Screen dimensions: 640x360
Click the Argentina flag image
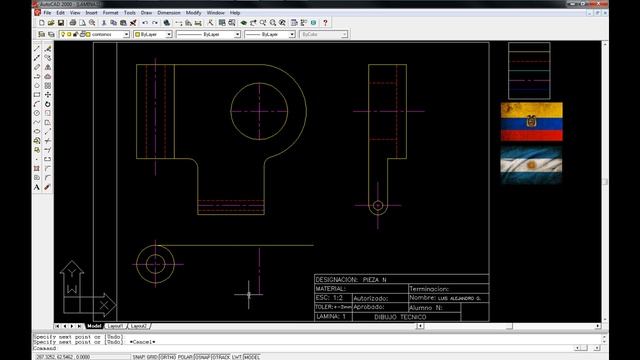(531, 165)
